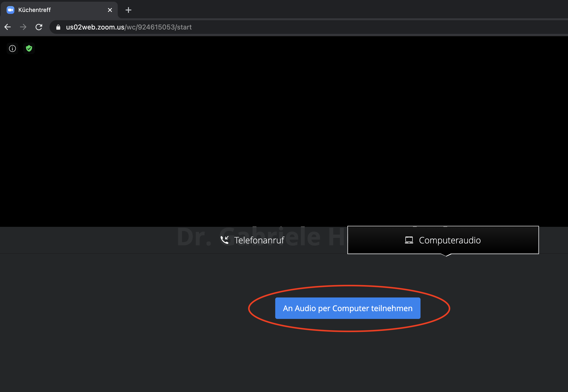Viewport: 568px width, 392px height.
Task: Click the Zoom favicon on the tab
Action: tap(10, 10)
